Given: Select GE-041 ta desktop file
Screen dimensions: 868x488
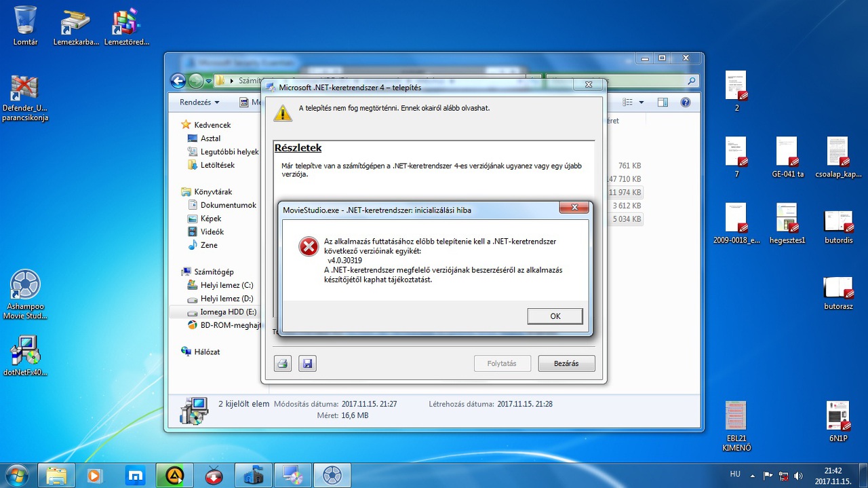Looking at the screenshot, I should coord(787,157).
